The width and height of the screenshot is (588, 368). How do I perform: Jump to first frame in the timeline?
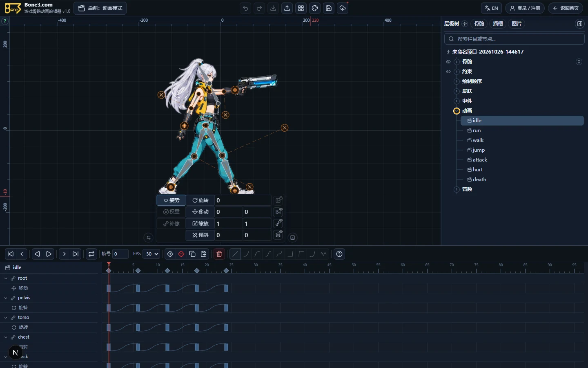point(11,254)
